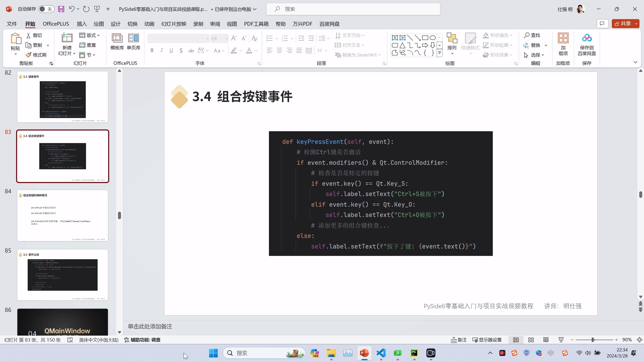This screenshot has width=644, height=362.
Task: Expand the shapes gallery with its arrow
Action: pyautogui.click(x=439, y=53)
